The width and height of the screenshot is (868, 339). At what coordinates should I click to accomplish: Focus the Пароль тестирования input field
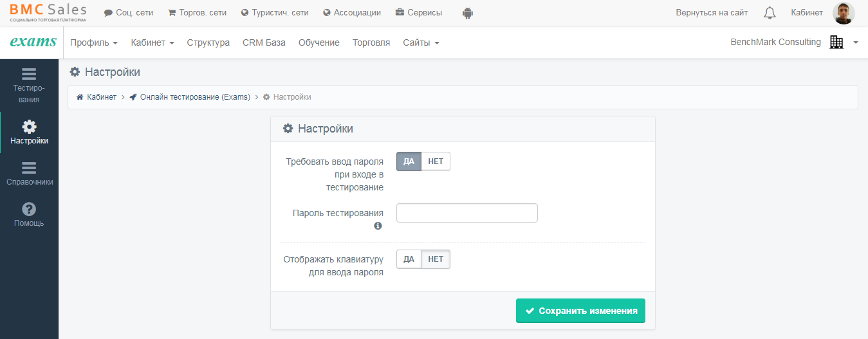point(467,213)
